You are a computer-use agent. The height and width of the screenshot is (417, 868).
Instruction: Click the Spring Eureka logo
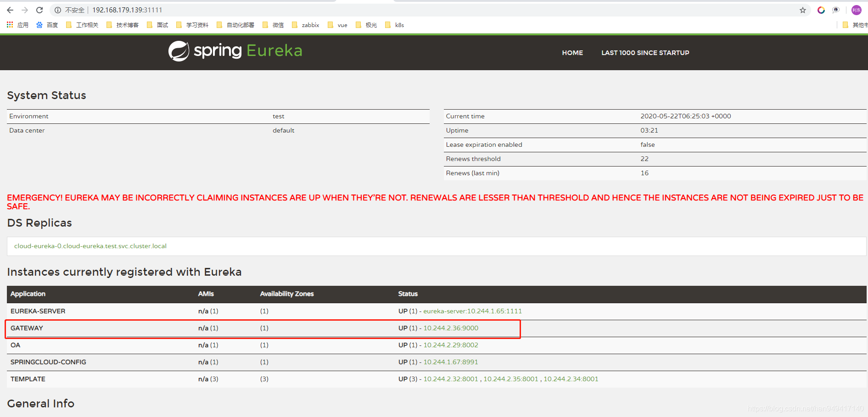[x=235, y=51]
